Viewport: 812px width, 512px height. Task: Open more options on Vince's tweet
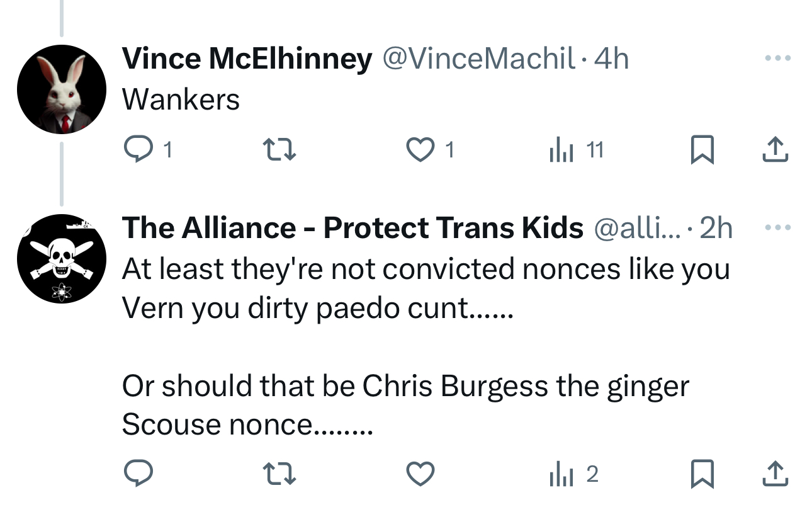click(777, 59)
